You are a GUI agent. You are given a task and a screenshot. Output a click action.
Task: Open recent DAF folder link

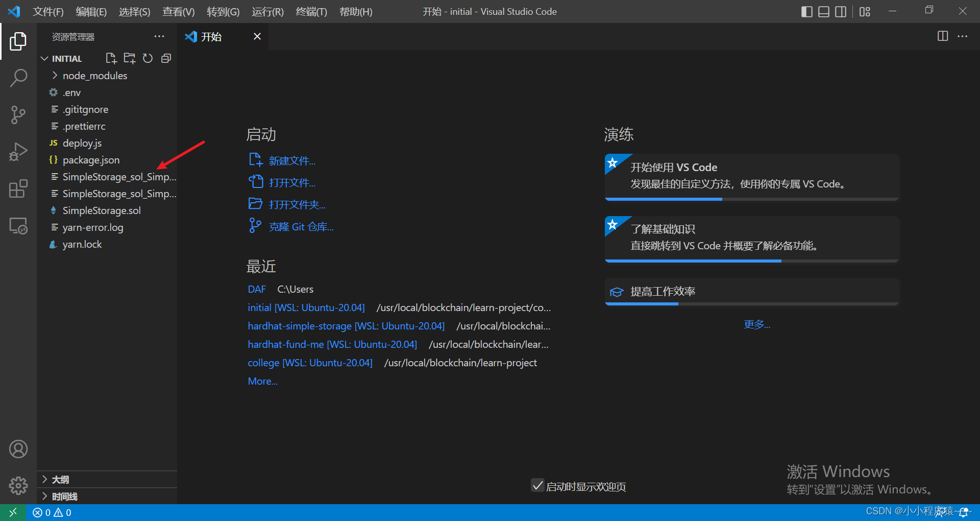(x=257, y=289)
